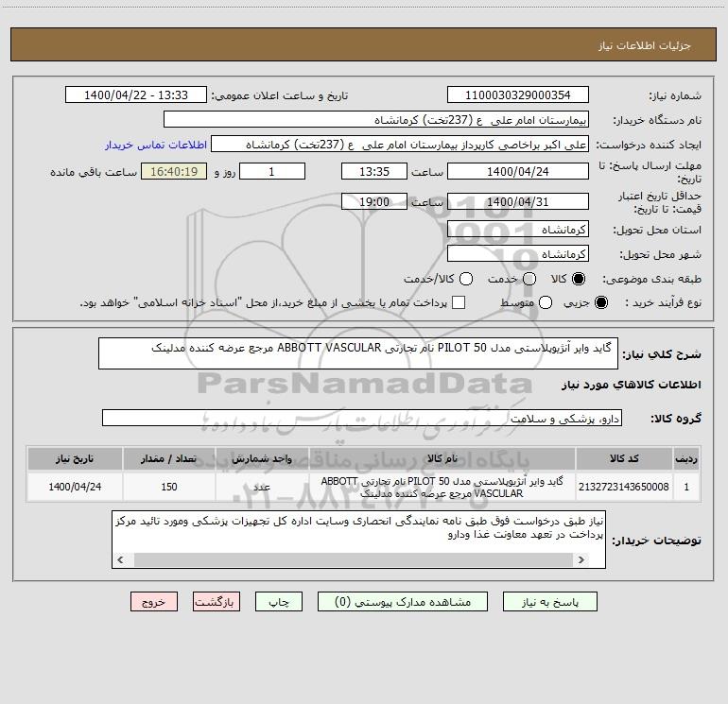The height and width of the screenshot is (704, 728).
Task: Click the شماره نیاز field 1100030329000354
Action: [518, 95]
